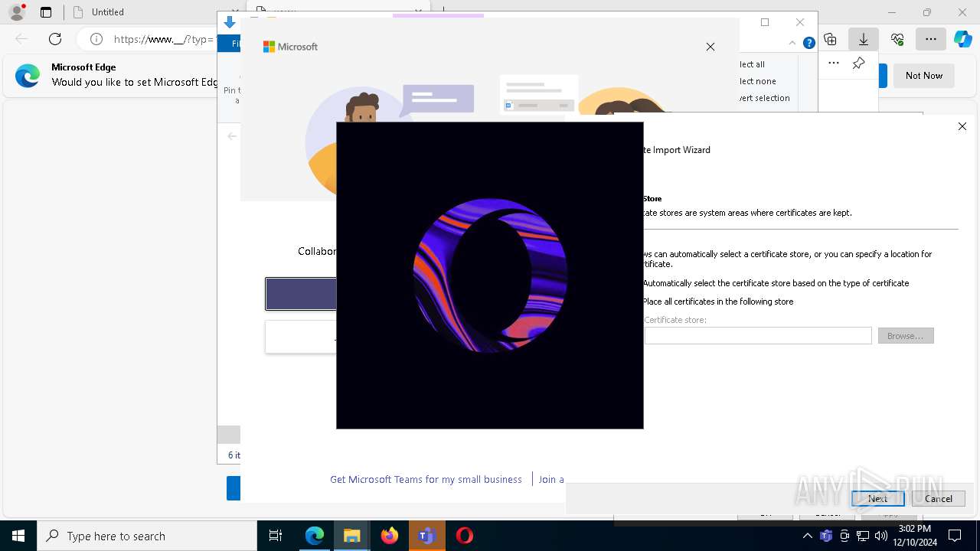Click Next in Certificate Import Wizard
Image resolution: width=980 pixels, height=551 pixels.
[x=878, y=498]
